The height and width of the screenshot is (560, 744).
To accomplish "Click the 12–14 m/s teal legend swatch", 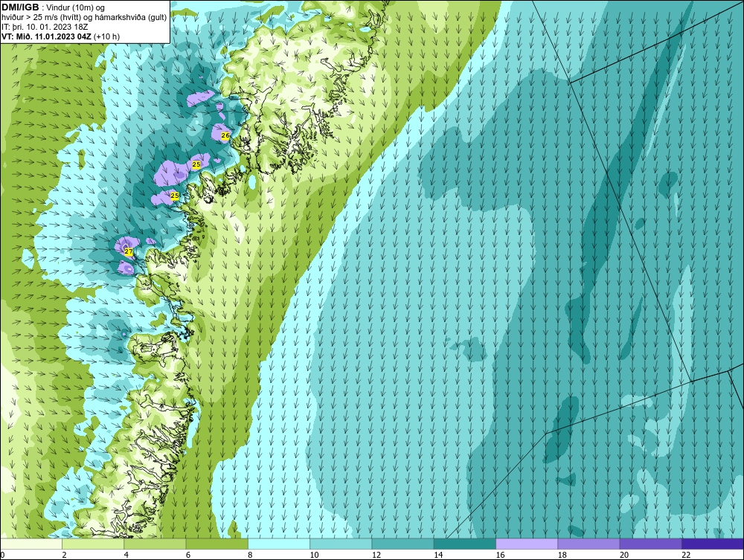I will coord(403,544).
